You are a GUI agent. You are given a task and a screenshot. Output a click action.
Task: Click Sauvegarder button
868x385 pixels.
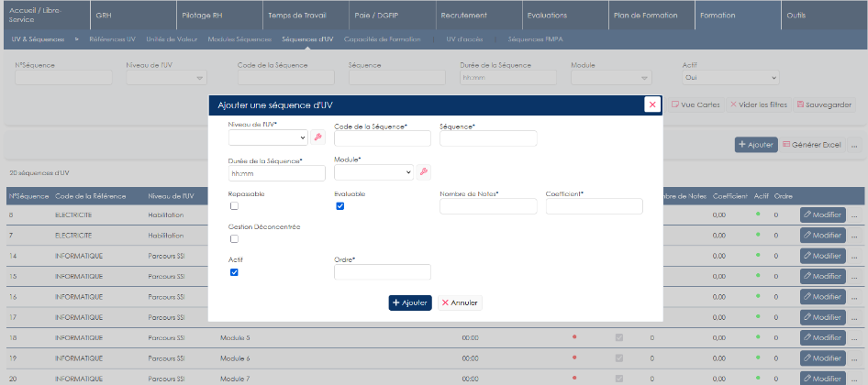pyautogui.click(x=825, y=104)
